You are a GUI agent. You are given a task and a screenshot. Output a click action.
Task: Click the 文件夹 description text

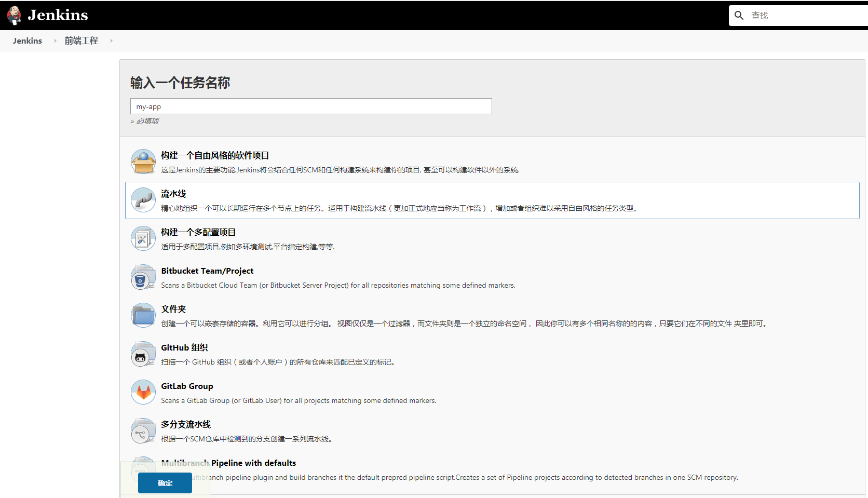466,324
